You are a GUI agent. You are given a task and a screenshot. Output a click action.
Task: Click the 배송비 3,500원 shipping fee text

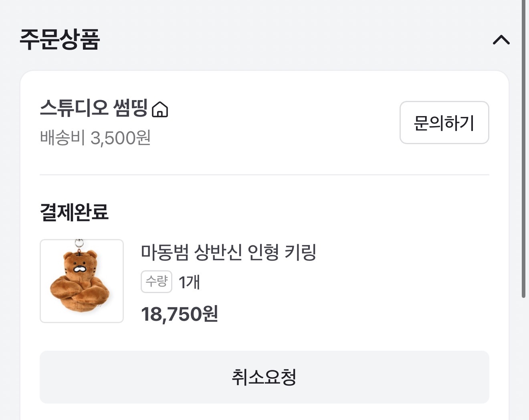[95, 138]
